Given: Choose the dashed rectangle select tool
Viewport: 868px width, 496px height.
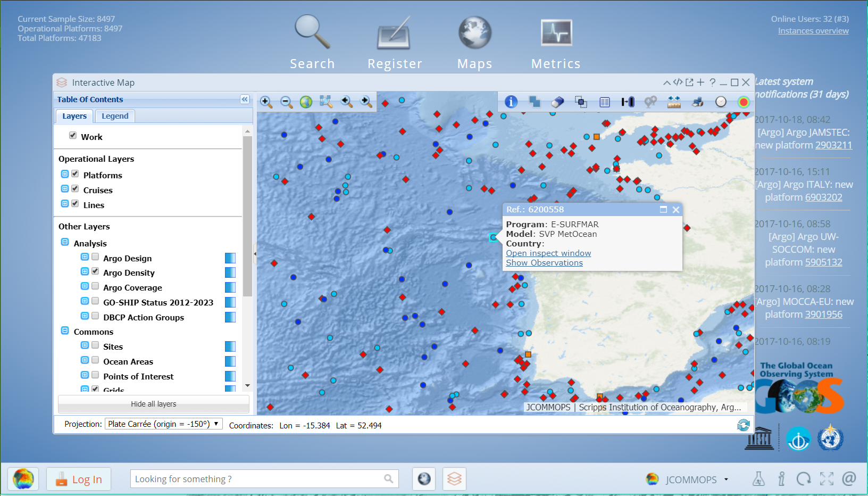Looking at the screenshot, I should coord(581,102).
